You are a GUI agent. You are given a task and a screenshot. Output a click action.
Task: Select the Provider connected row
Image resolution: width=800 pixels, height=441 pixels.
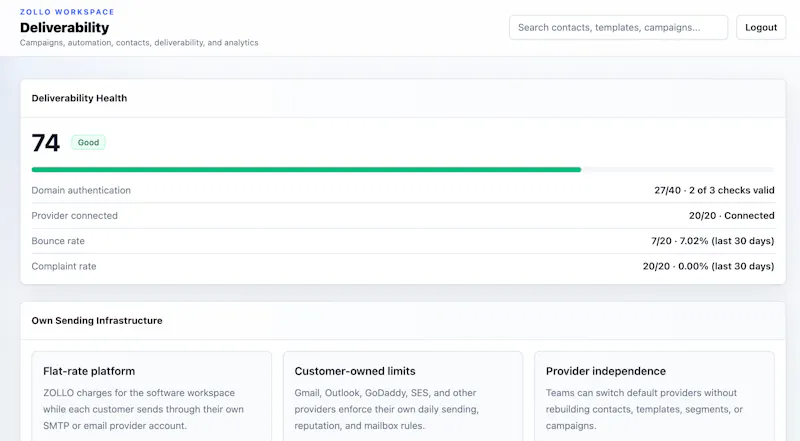click(x=403, y=215)
